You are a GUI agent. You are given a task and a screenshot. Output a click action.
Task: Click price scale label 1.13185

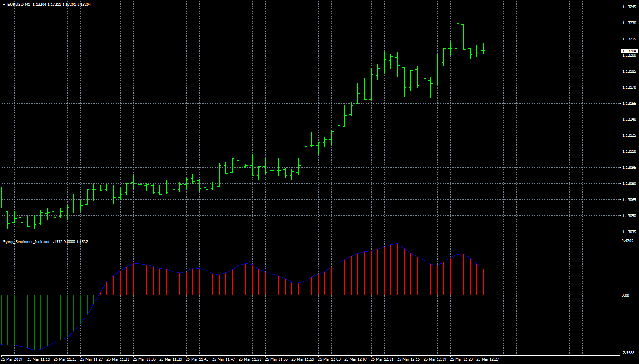[x=629, y=71]
